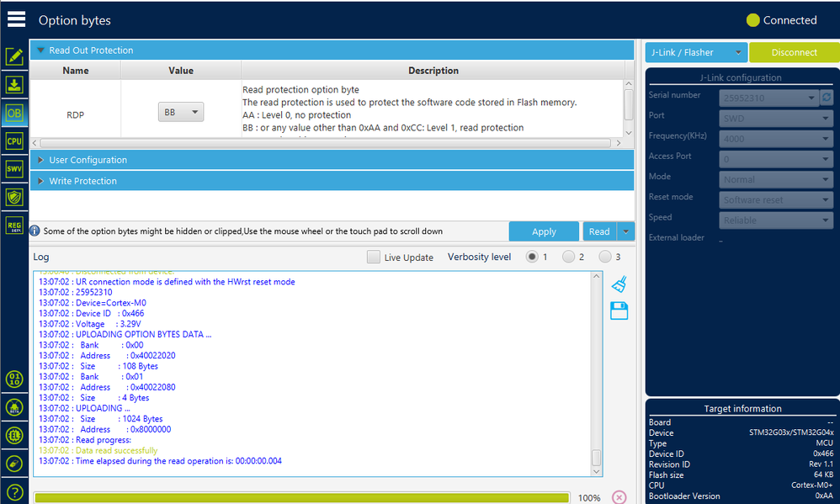The height and width of the screenshot is (504, 840).
Task: Click the Flash size 64 KB value
Action: point(823,475)
